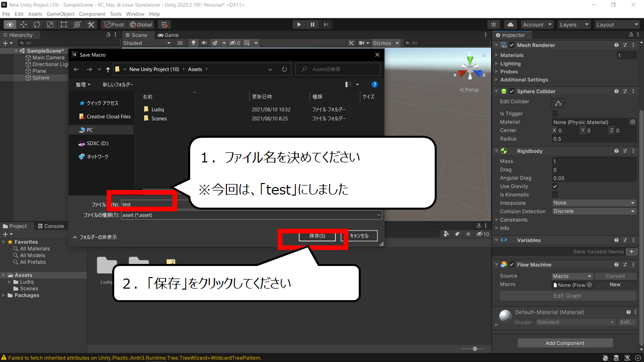Collapse folders with フォルダーの非表示
This screenshot has height=362, width=644.
(95, 237)
